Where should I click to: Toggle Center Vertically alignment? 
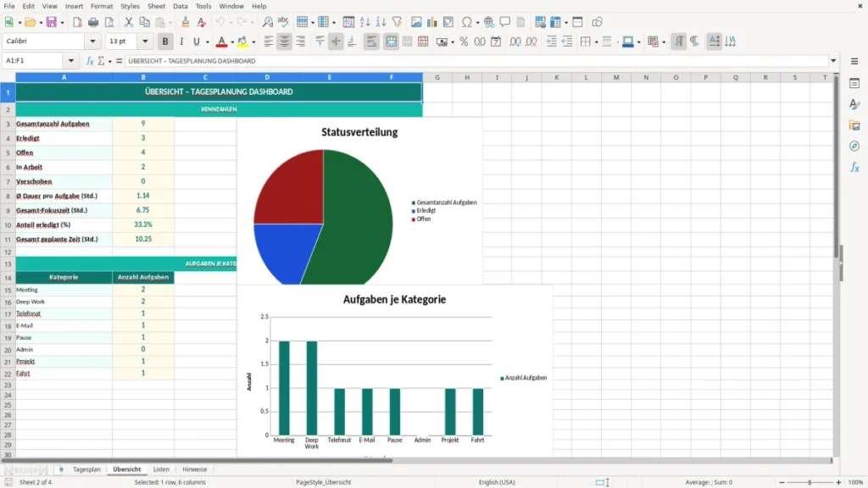336,42
